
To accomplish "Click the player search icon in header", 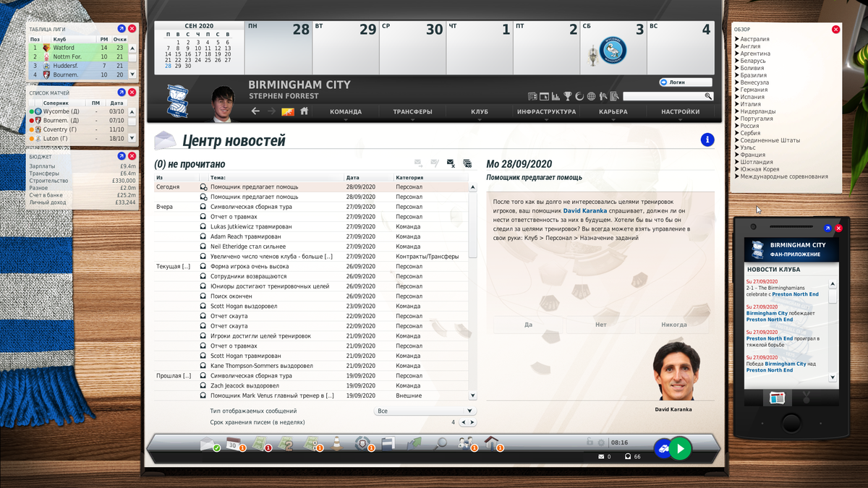I will tap(603, 96).
